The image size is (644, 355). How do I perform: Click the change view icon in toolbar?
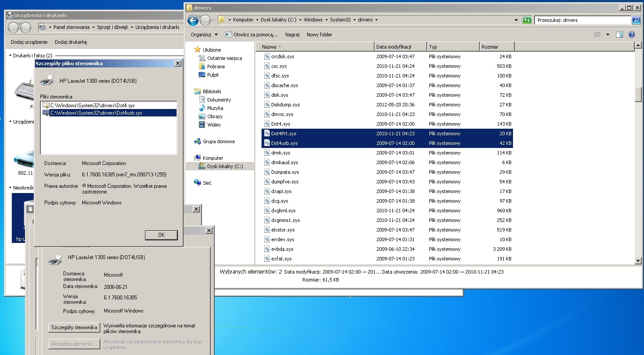pos(597,35)
